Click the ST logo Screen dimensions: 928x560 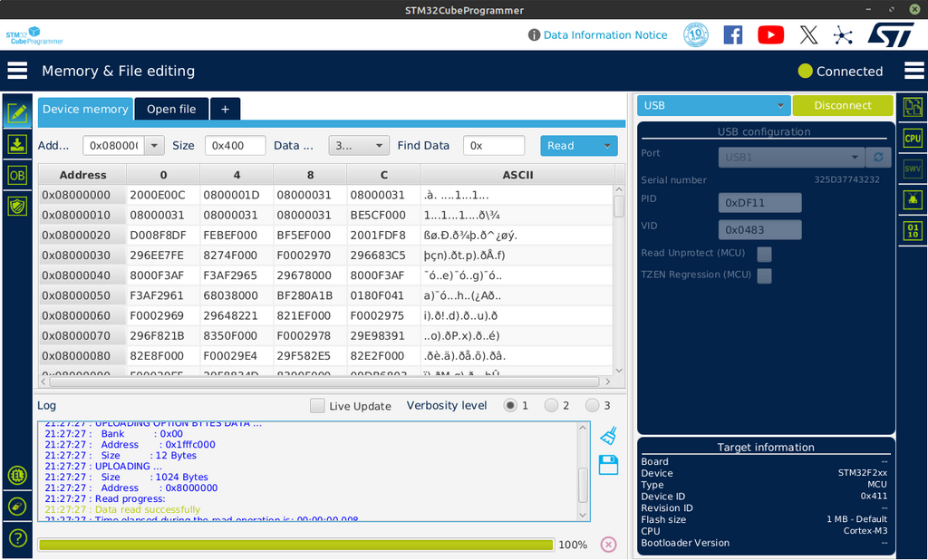point(892,35)
